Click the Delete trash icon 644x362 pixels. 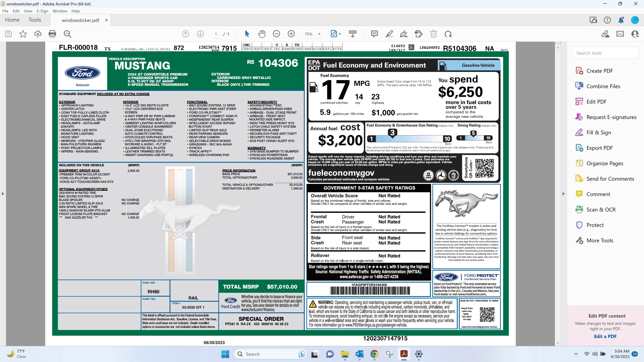point(433,34)
